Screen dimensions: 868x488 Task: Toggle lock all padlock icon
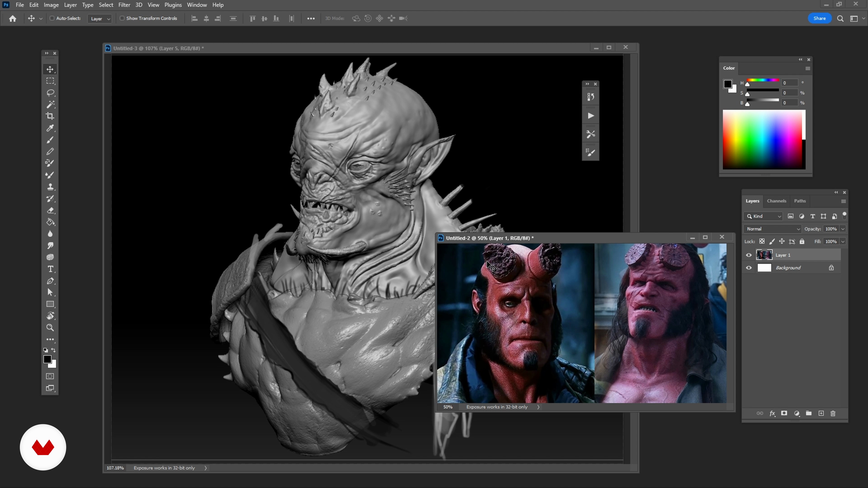pos(802,242)
